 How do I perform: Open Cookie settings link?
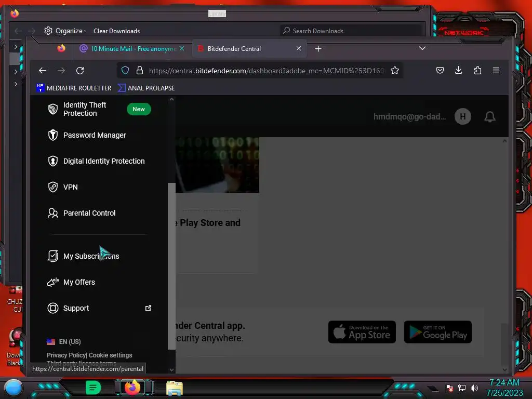111,355
